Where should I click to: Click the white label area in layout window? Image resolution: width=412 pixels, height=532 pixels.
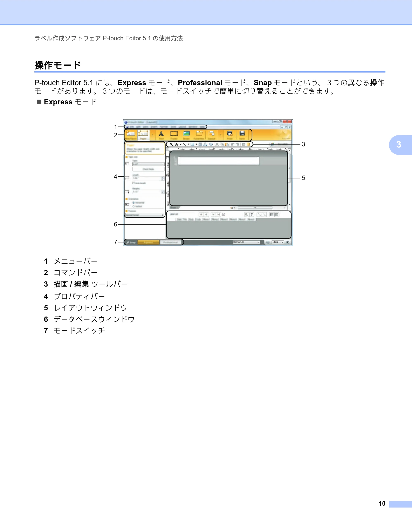point(218,161)
